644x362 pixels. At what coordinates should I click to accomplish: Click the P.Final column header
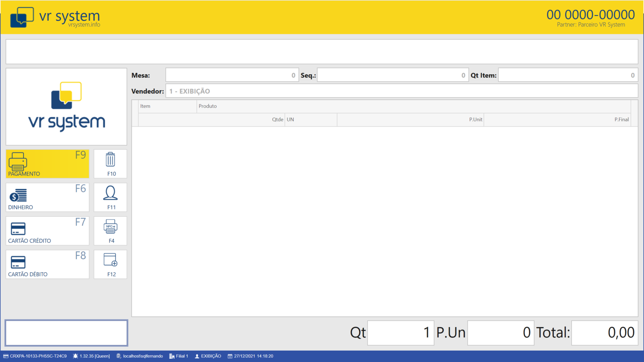621,119
